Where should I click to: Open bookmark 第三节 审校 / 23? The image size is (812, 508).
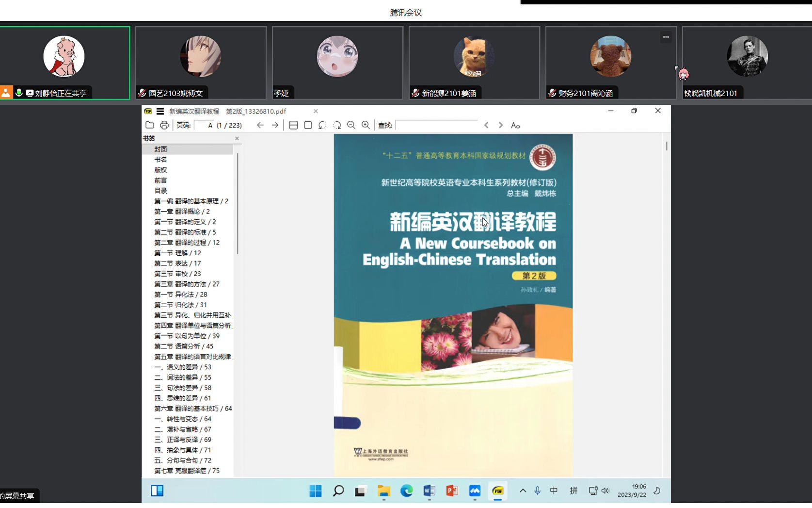[x=177, y=274]
